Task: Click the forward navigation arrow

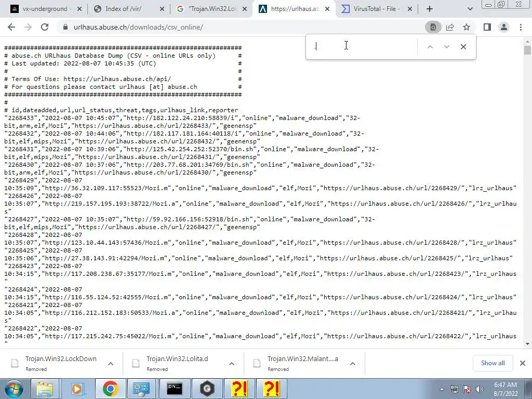Action: coord(28,27)
